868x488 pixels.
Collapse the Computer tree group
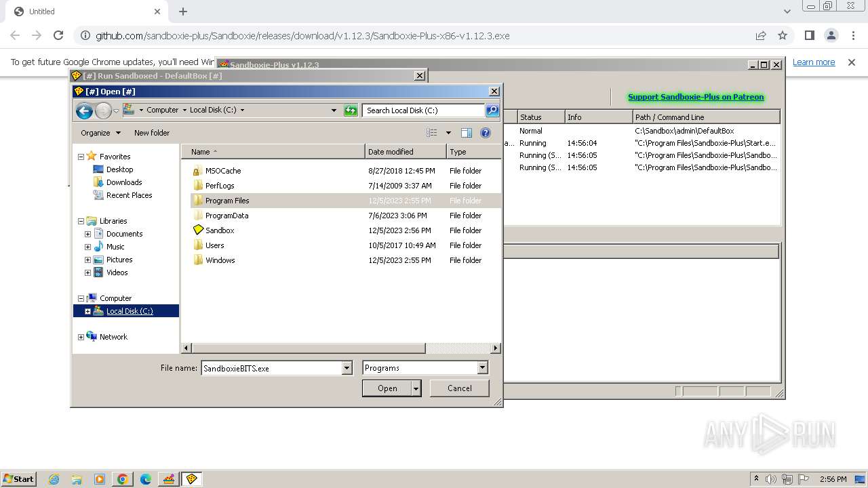(x=81, y=298)
